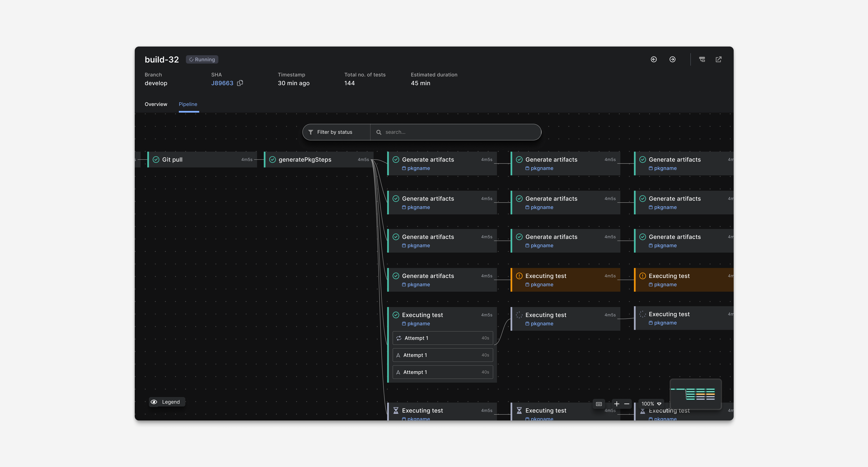
Task: Go to the next build arrow
Action: 672,59
